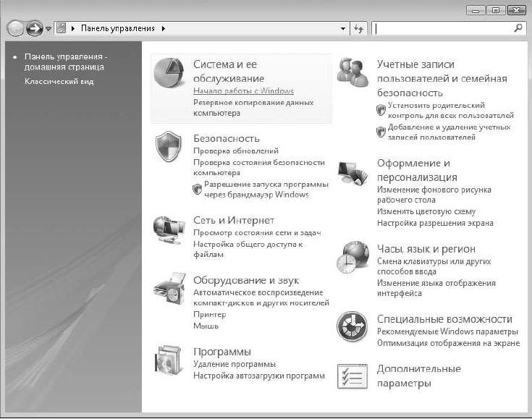
Task: Click 'Проверка обновлений' link
Action: [236, 151]
